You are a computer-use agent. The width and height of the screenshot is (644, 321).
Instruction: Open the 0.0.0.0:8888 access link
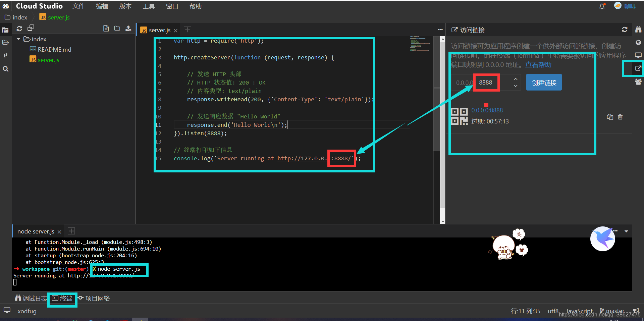[x=487, y=110]
